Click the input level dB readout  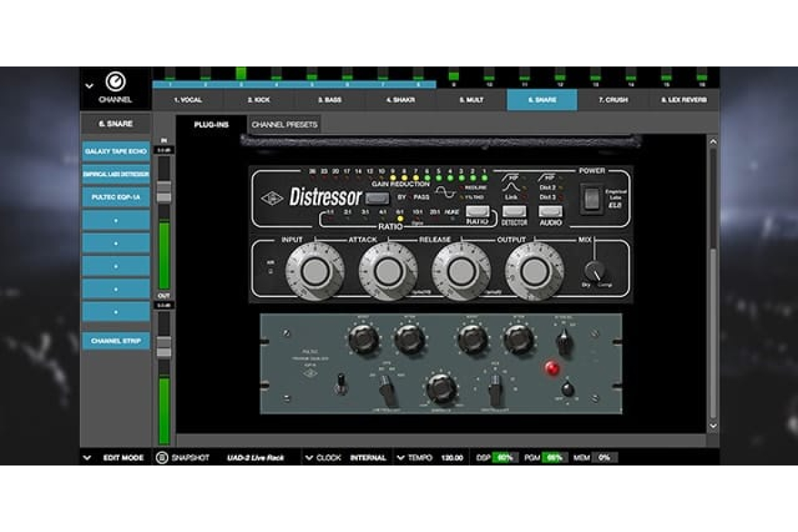(163, 150)
